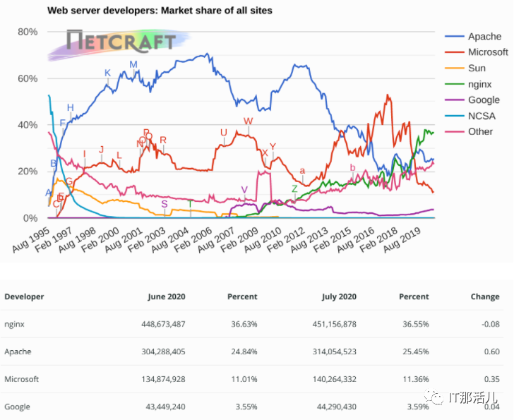Image resolution: width=514 pixels, height=420 pixels.
Task: Toggle the NCSA series in the legend
Action: coord(481,116)
